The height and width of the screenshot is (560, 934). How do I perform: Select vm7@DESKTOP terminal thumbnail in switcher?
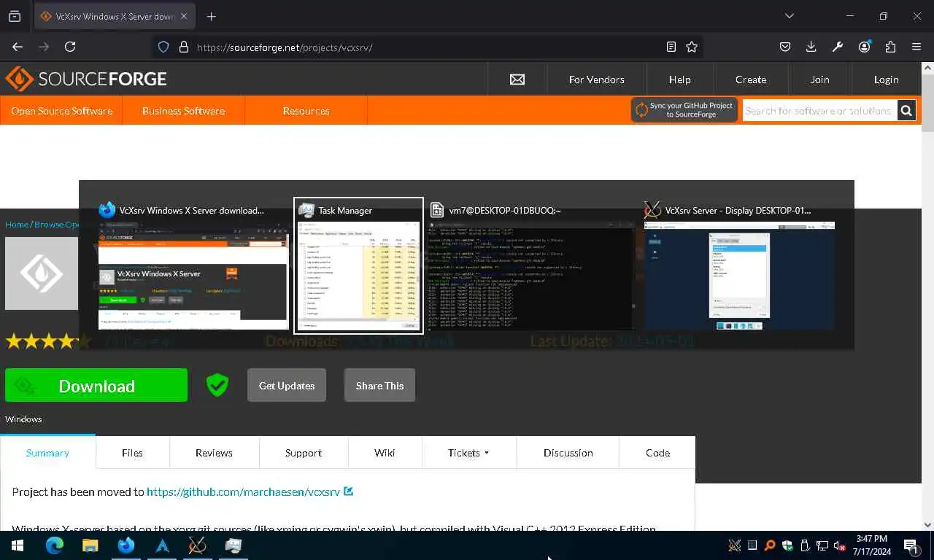coord(530,265)
